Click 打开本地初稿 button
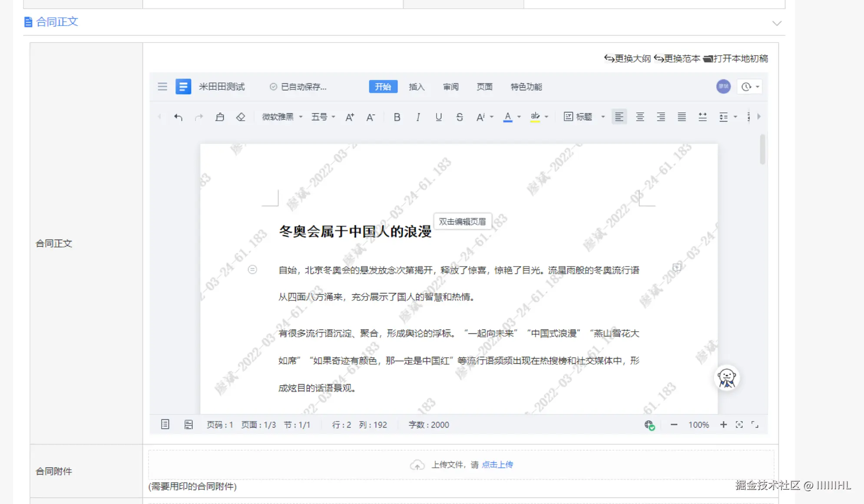The height and width of the screenshot is (504, 864). click(x=736, y=59)
